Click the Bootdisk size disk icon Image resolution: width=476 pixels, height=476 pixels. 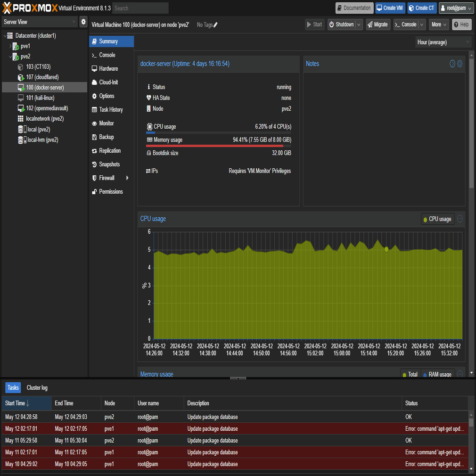pyautogui.click(x=149, y=153)
